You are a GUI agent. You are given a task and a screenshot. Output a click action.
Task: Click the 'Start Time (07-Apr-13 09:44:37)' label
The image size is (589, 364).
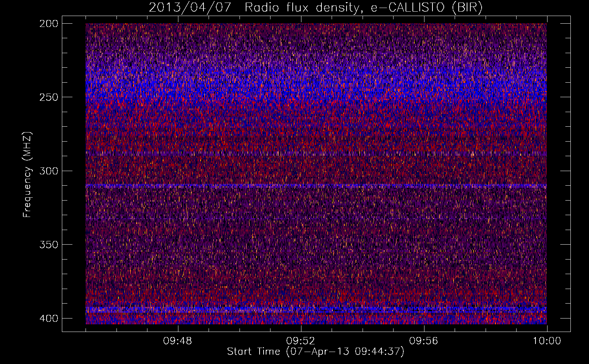(x=316, y=352)
